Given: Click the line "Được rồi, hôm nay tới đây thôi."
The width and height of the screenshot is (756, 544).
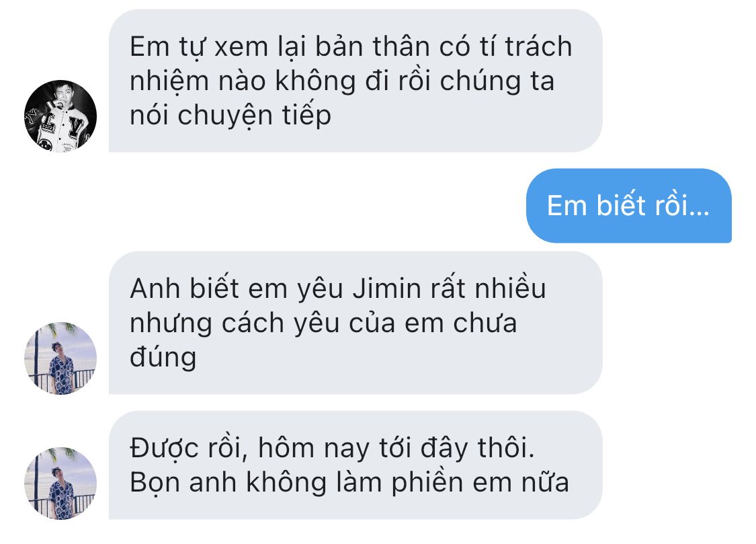Looking at the screenshot, I should pos(332,448).
